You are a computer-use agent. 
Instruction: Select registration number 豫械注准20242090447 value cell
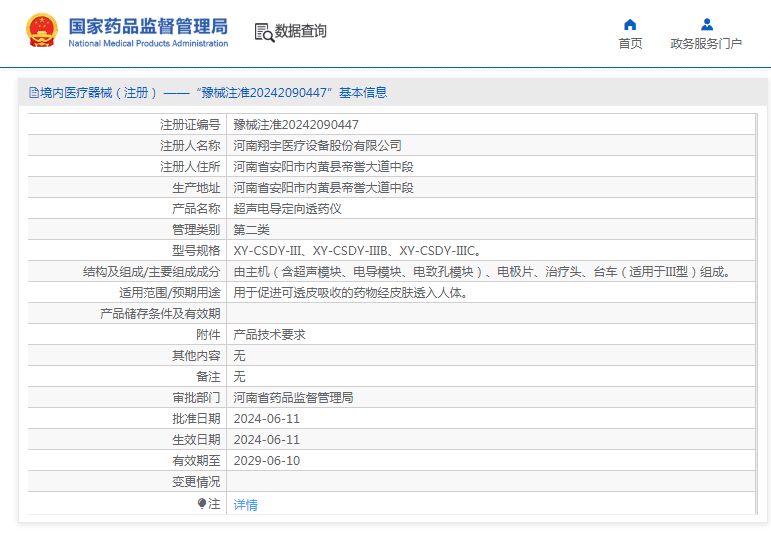pyautogui.click(x=296, y=125)
